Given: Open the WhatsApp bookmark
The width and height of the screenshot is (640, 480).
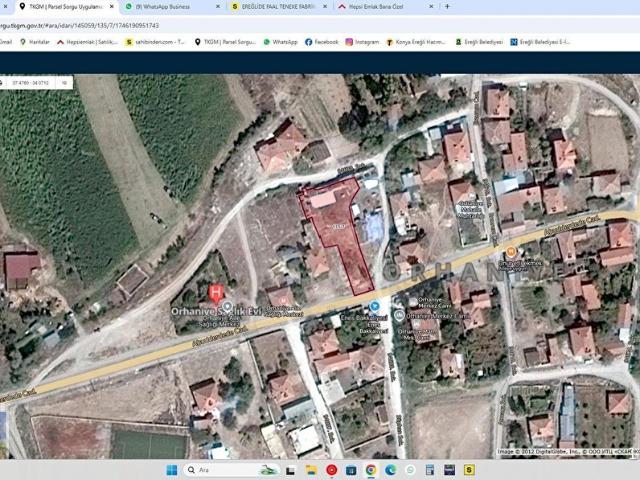Looking at the screenshot, I should pos(280,42).
